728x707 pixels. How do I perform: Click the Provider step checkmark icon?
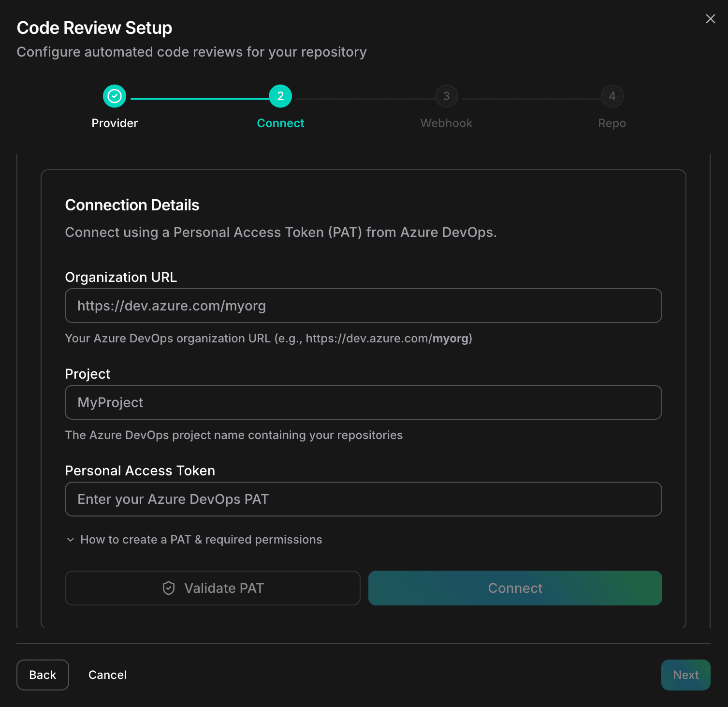click(114, 96)
